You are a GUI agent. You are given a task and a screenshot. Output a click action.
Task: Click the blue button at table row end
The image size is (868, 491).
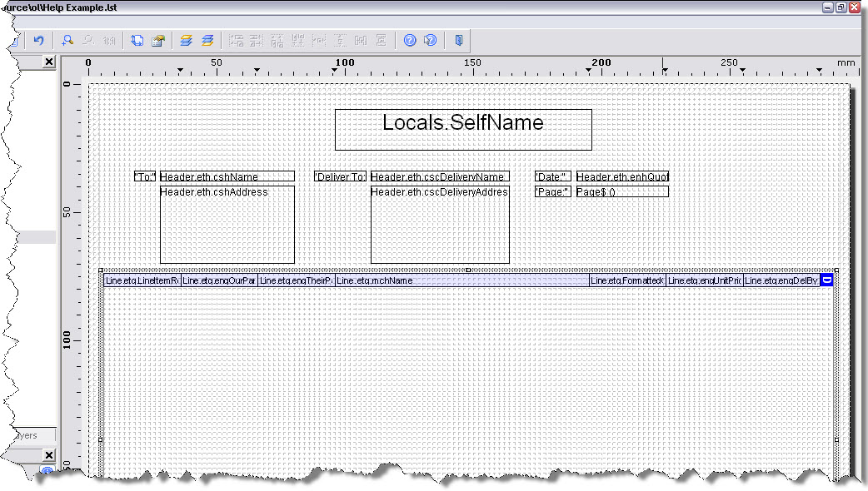[x=826, y=280]
